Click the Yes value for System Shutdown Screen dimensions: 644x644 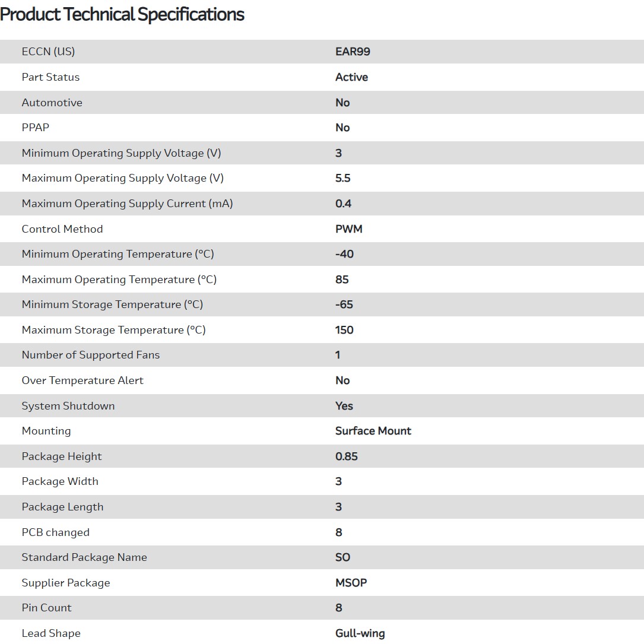344,406
